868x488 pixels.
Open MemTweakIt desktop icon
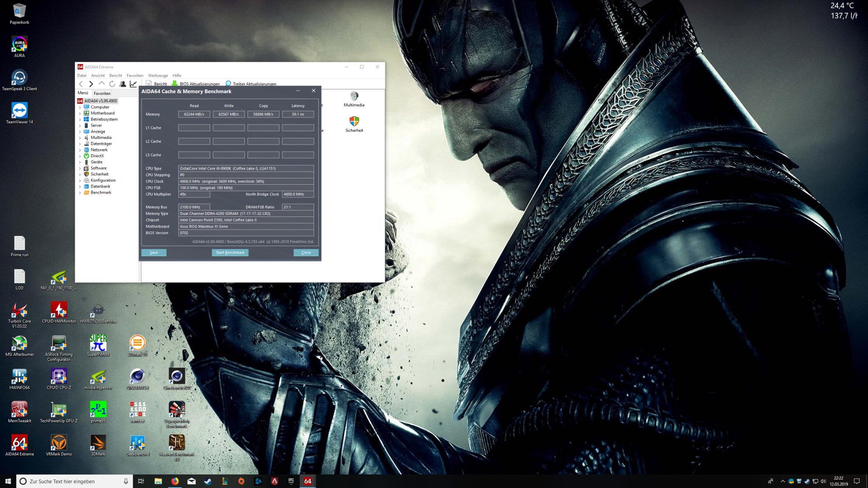click(19, 412)
